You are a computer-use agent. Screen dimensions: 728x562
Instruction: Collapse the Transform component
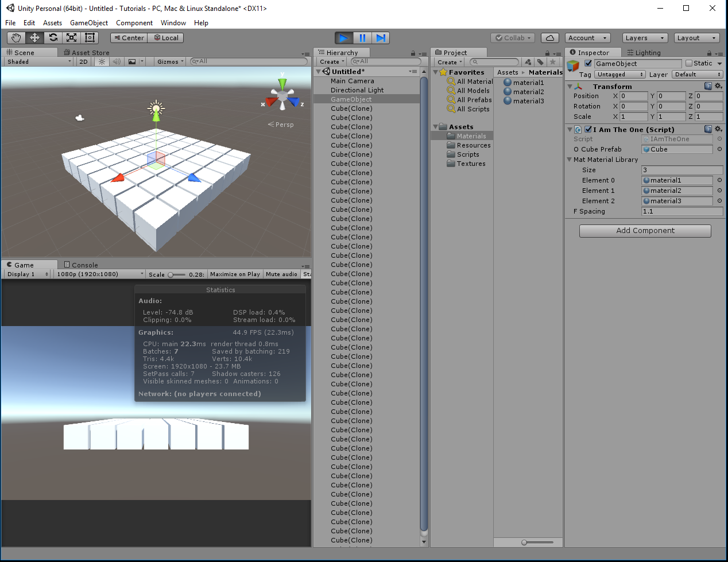tap(569, 85)
